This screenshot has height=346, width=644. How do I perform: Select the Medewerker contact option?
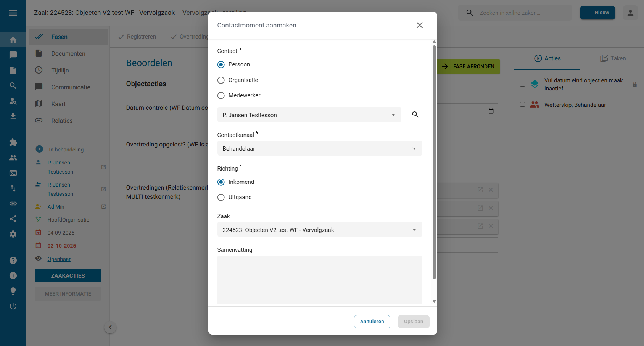(x=221, y=95)
